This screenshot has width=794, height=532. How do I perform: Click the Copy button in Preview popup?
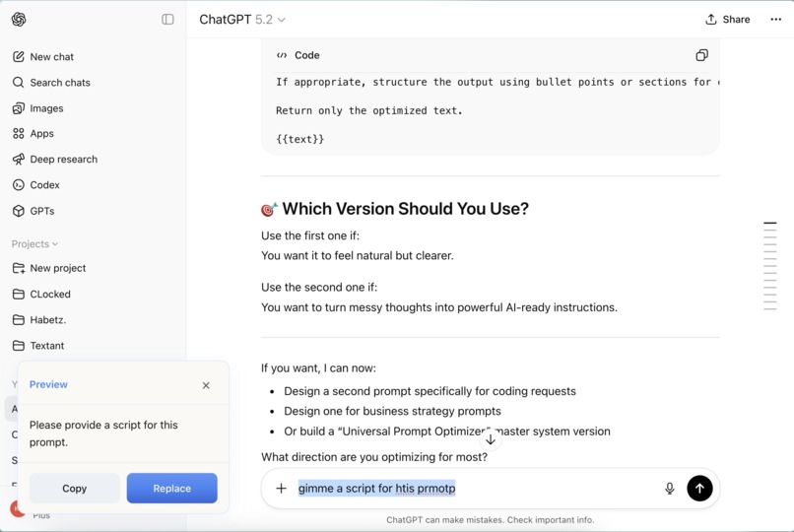click(x=75, y=489)
